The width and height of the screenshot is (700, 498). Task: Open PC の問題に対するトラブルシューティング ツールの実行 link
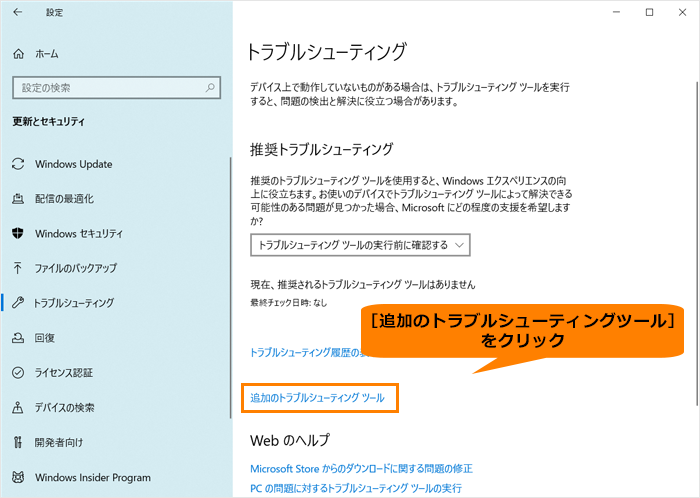(356, 488)
